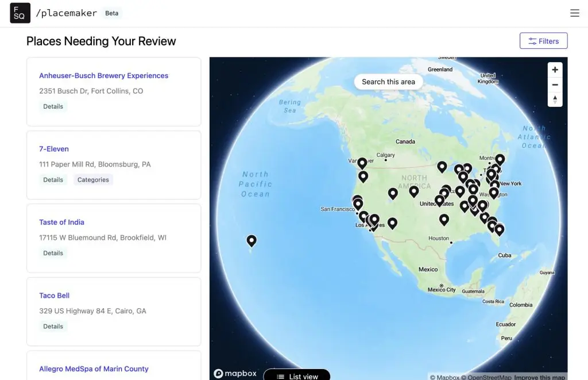This screenshot has width=588, height=380.
Task: Click the Calgary label on map
Action: (x=385, y=155)
